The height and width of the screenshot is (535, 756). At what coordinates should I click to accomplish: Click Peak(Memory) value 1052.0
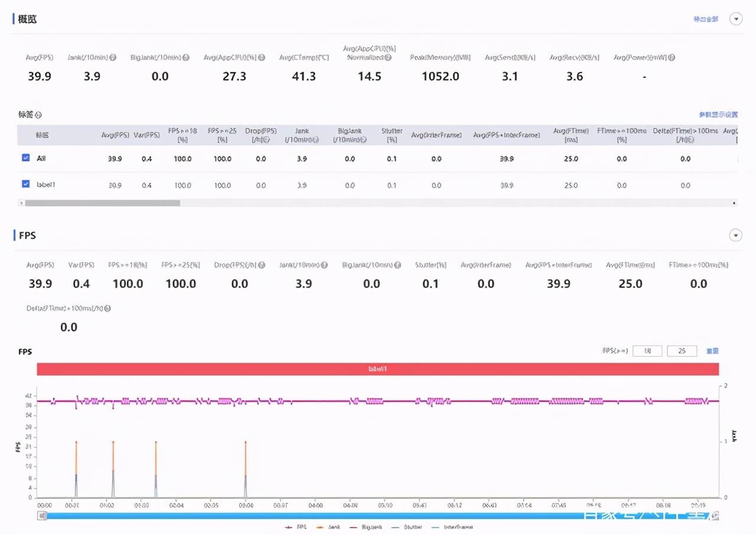pos(441,76)
